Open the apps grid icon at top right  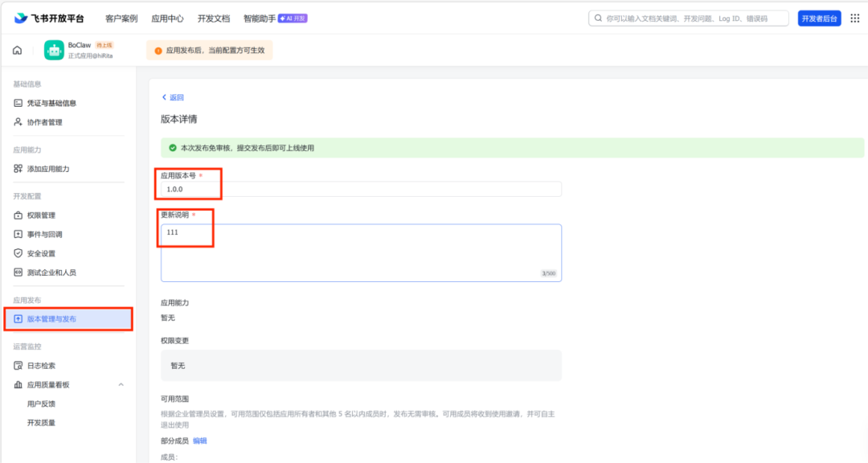(854, 18)
